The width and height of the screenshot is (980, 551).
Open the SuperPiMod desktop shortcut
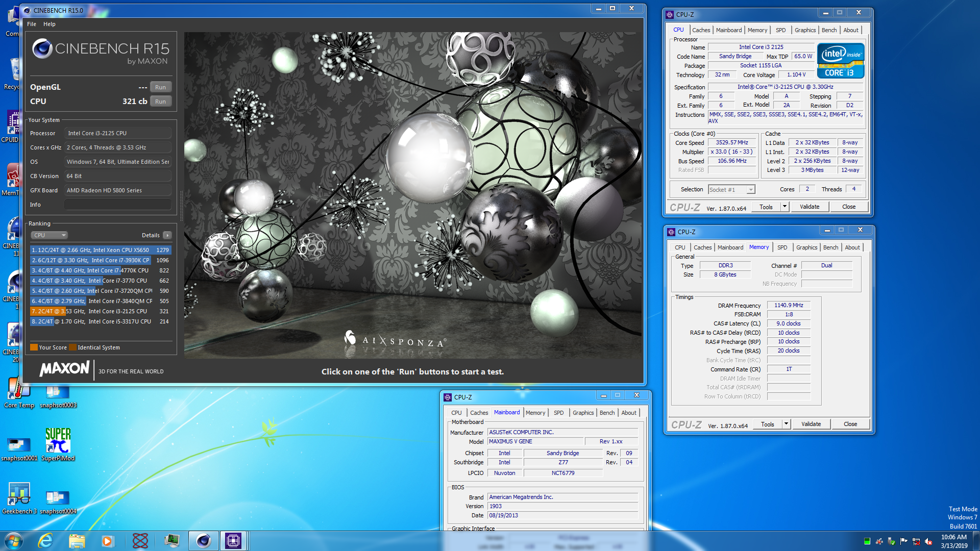pos(58,445)
